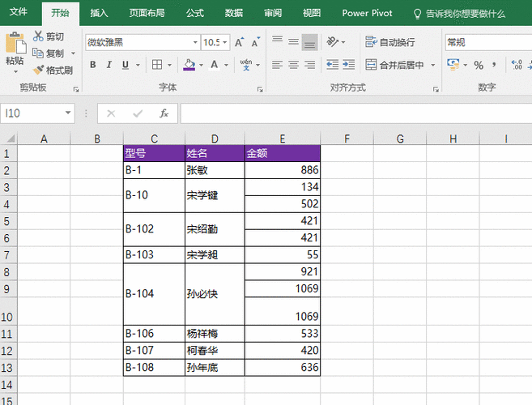Click Wrap Text (自动换行)
532x405 pixels.
(x=390, y=42)
